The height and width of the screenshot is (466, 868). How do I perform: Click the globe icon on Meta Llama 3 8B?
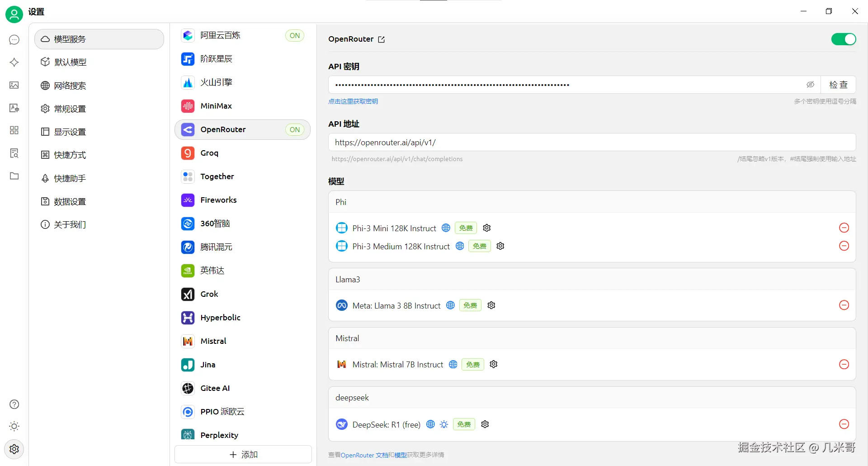pos(450,305)
